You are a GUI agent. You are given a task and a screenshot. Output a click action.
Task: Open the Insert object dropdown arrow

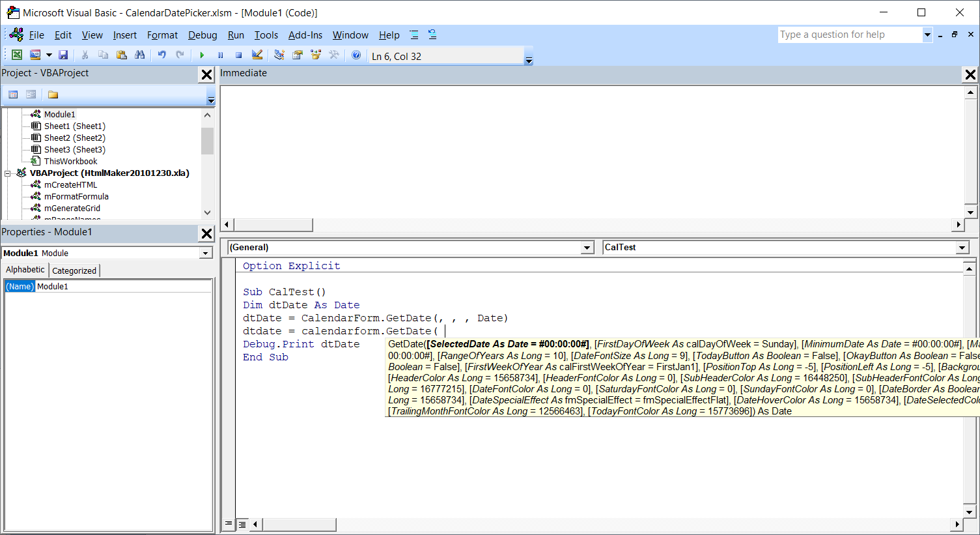coord(49,55)
